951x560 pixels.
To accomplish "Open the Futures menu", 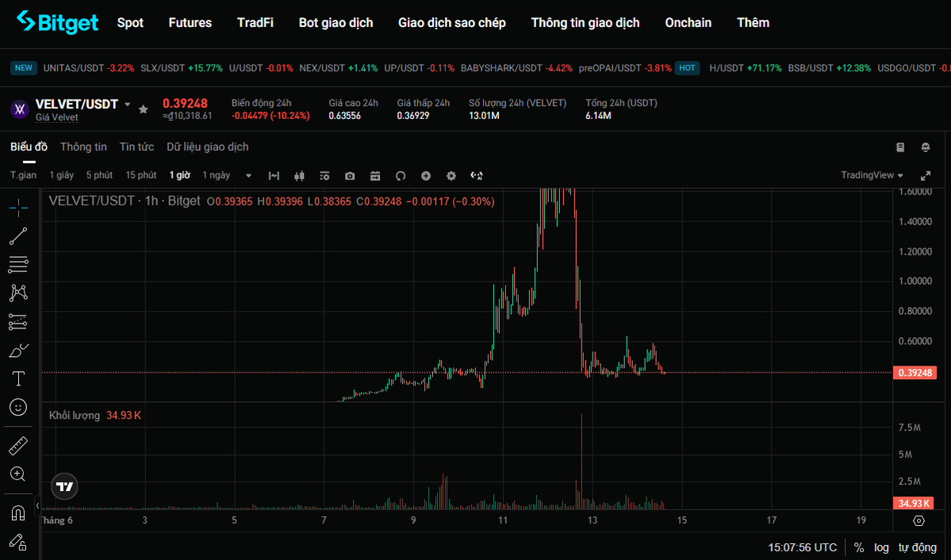I will point(190,22).
